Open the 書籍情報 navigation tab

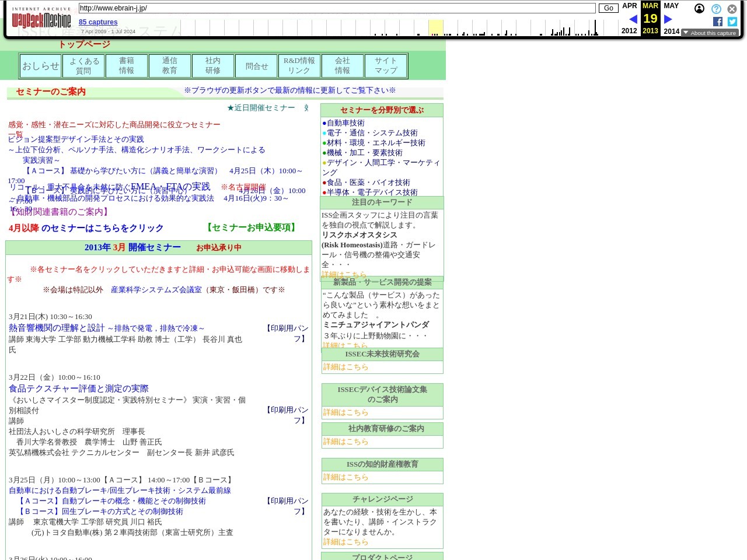pyautogui.click(x=127, y=66)
